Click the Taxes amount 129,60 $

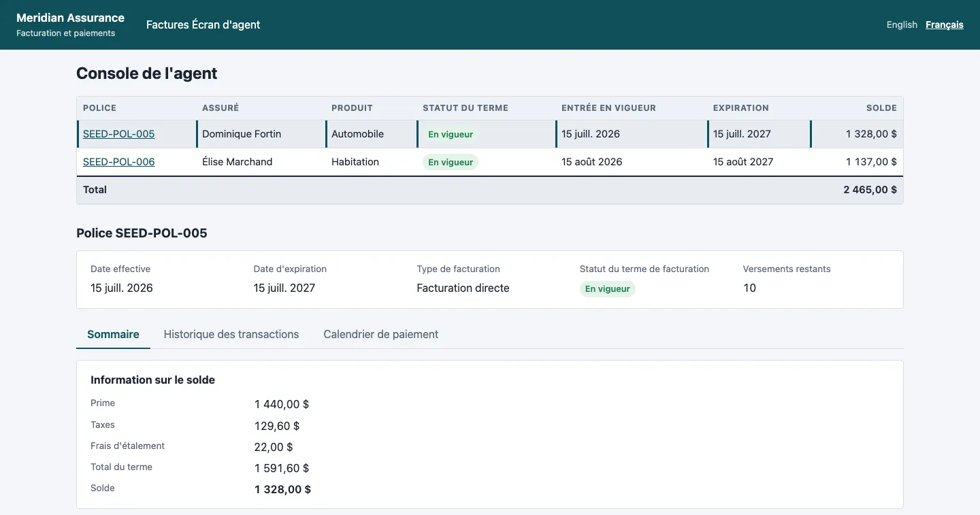pyautogui.click(x=277, y=426)
